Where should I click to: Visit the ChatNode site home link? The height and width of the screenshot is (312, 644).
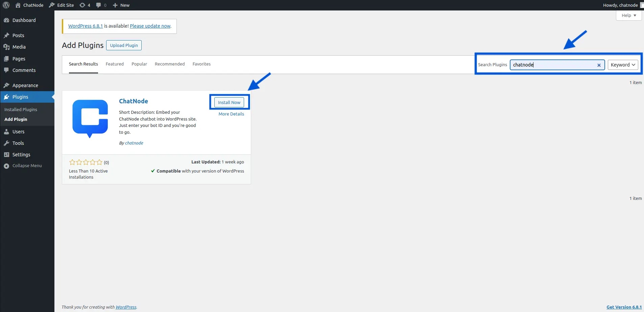[x=29, y=5]
